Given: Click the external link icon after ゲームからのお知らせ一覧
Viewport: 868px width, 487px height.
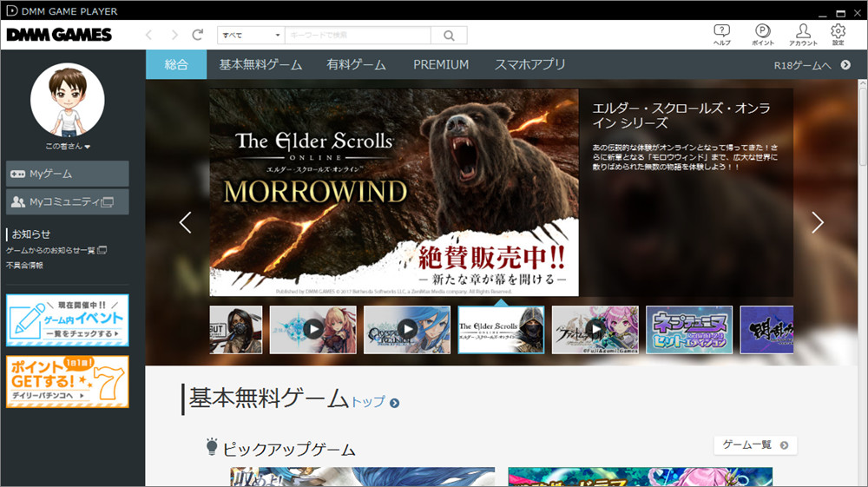Looking at the screenshot, I should (x=102, y=250).
